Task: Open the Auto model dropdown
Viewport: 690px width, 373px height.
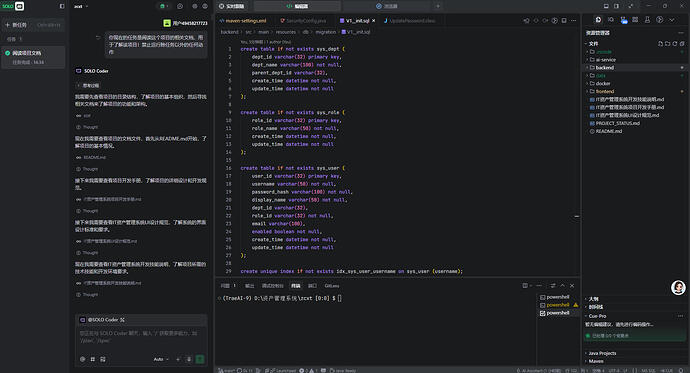Action: 161,359
